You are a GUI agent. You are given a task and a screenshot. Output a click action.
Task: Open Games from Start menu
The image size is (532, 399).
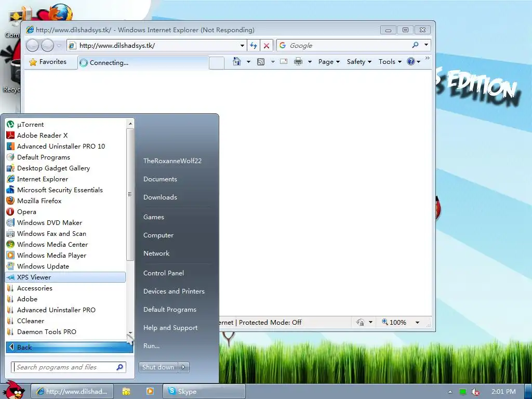point(154,217)
